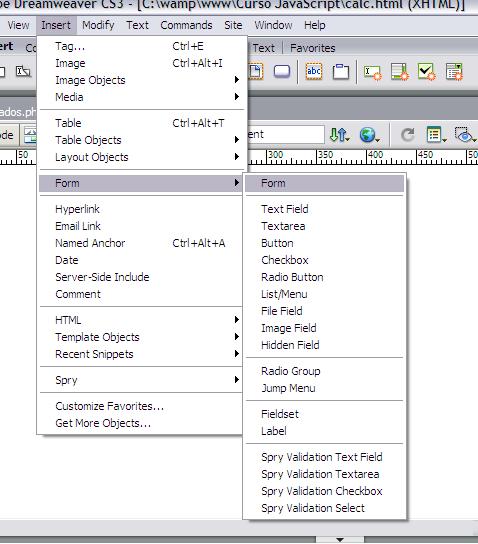Expand the Spry submenu
Screen dimensions: 478x544
[141, 380]
